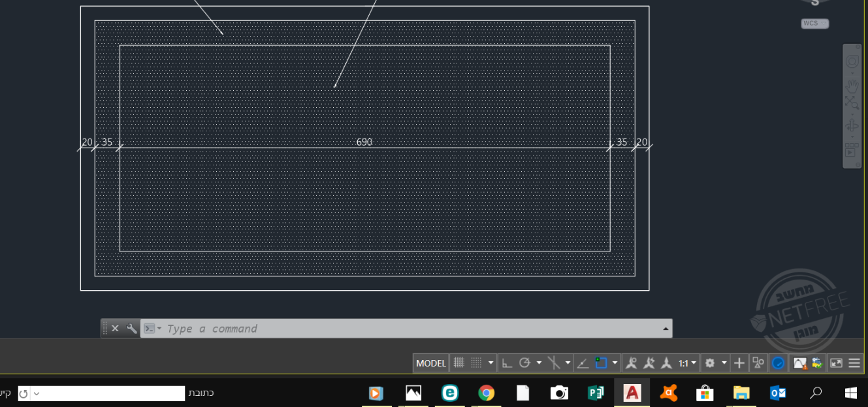The image size is (868, 407).
Task: Select the Orbit tool
Action: tap(852, 125)
